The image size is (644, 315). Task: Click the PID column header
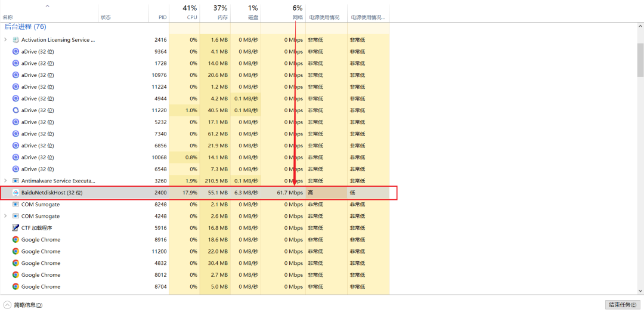pyautogui.click(x=159, y=17)
